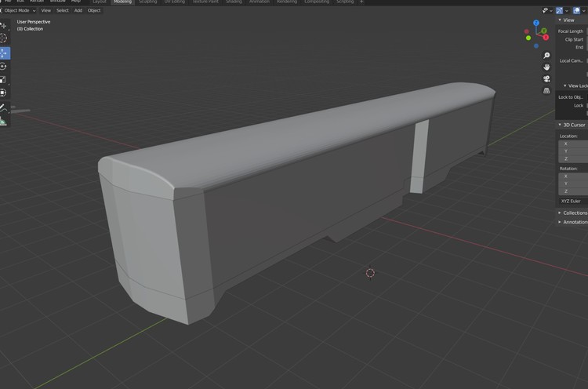Collapse the View Lock subsection
The height and width of the screenshot is (389, 588).
[564, 86]
